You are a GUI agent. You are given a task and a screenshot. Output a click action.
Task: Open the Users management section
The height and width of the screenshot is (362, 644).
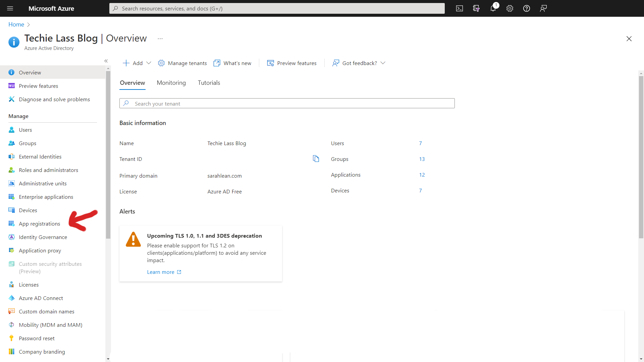25,129
